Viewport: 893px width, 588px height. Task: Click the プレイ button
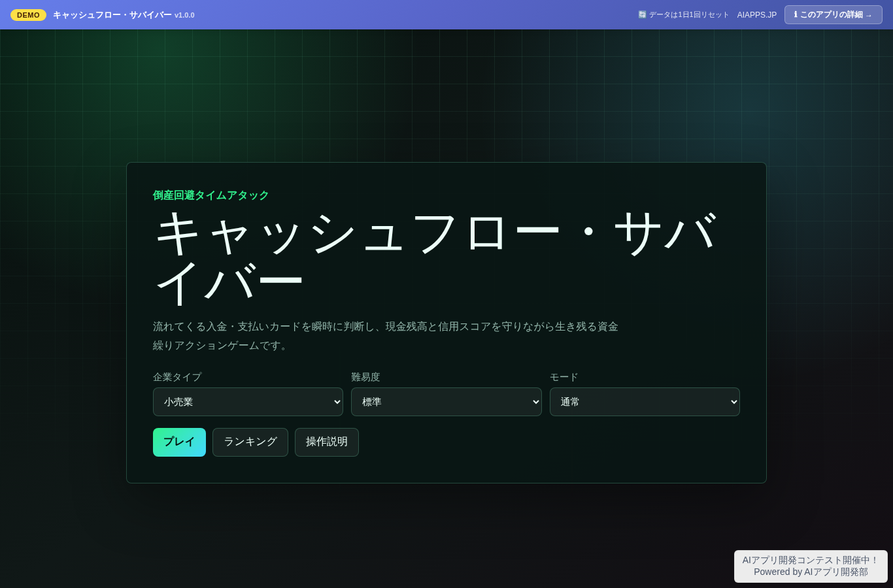pos(179,442)
